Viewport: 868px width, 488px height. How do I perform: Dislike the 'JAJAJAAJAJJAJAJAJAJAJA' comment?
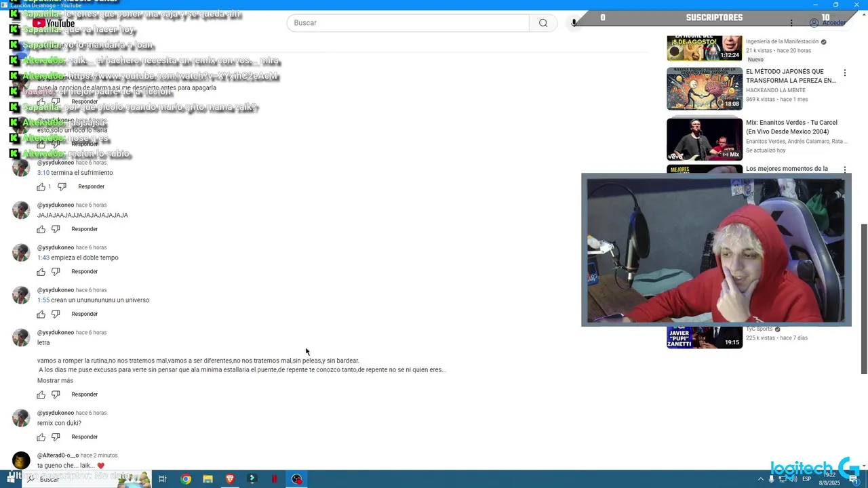pos(56,229)
